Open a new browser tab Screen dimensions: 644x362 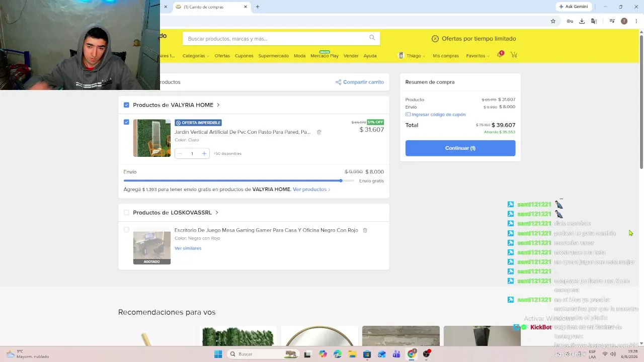[258, 7]
